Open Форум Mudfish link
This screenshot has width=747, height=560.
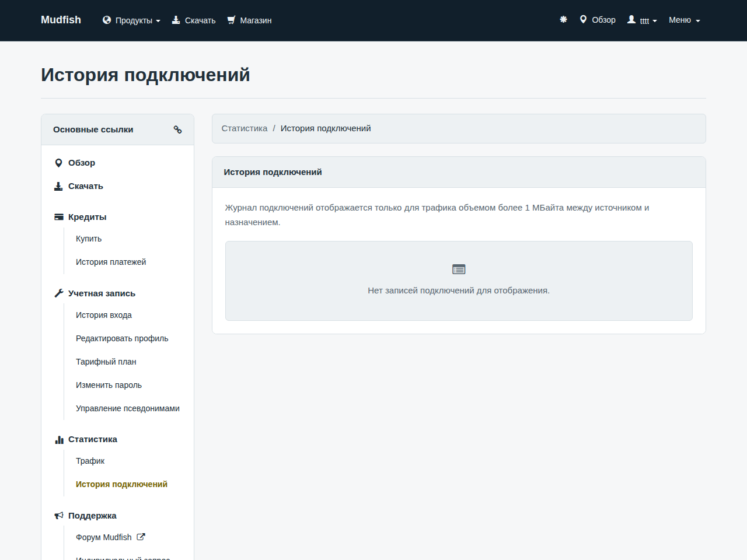point(104,537)
